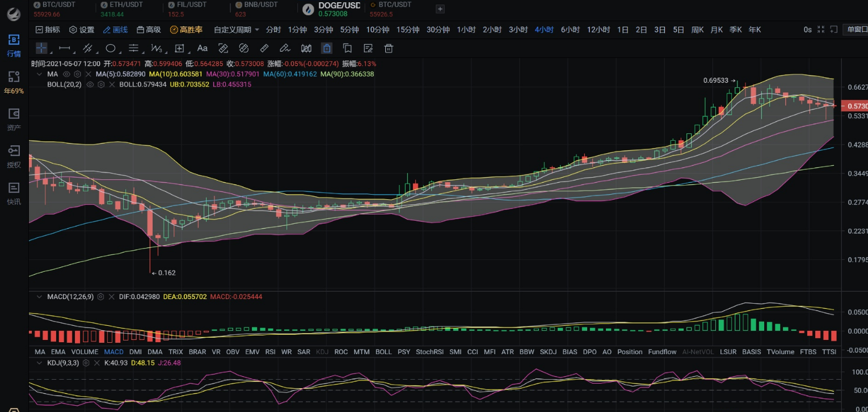Viewport: 868px width, 412px height.
Task: Open the 资产 assets sidebar item
Action: pyautogui.click(x=14, y=120)
